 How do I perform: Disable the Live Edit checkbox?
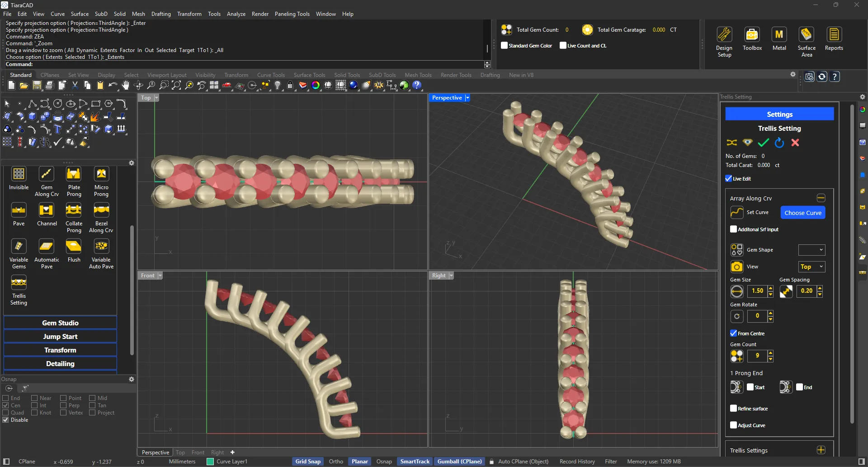click(729, 179)
